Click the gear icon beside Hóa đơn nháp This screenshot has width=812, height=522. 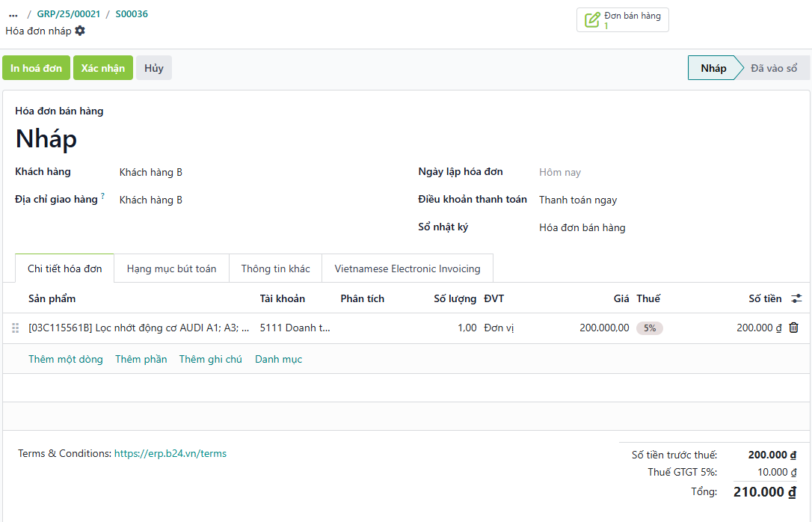(x=80, y=31)
